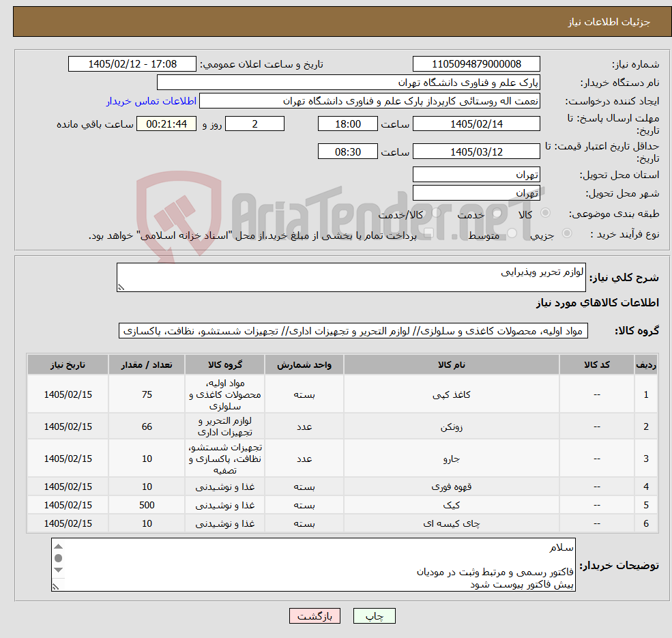The image size is (672, 638).
Task: Click the buyer notes scroll down arrow
Action: [59, 570]
